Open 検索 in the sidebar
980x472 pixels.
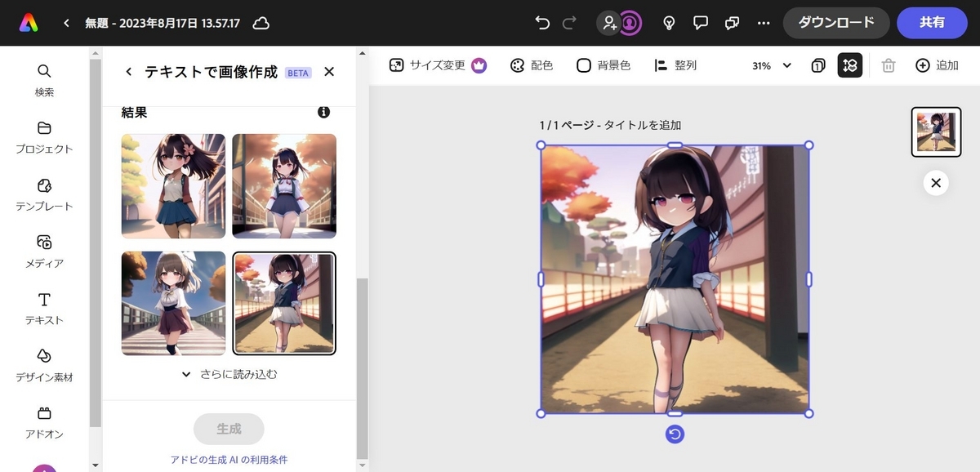pos(44,81)
